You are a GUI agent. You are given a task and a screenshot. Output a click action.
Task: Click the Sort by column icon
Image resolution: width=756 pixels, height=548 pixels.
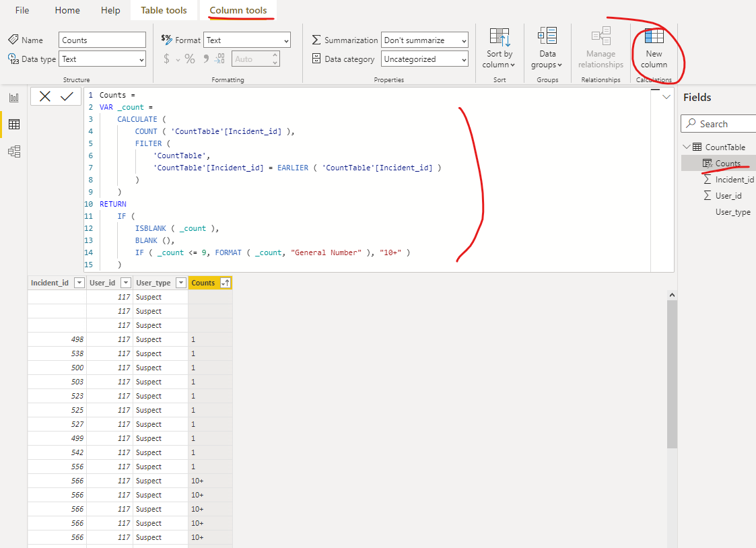pos(499,37)
